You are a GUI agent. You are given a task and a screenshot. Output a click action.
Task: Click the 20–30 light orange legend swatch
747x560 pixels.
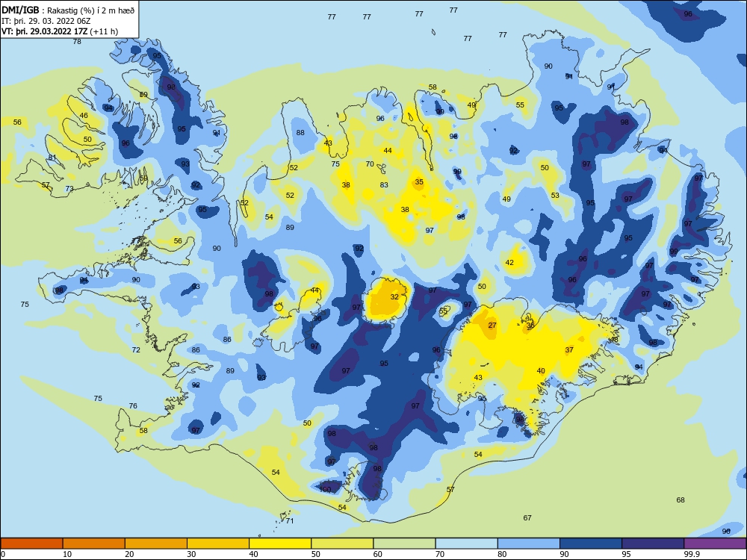[x=156, y=544]
